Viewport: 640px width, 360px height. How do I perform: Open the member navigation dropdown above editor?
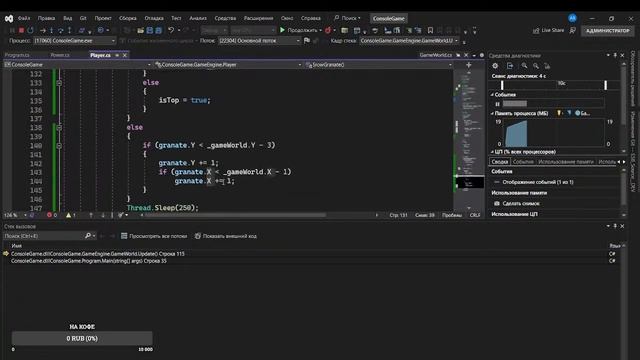378,64
